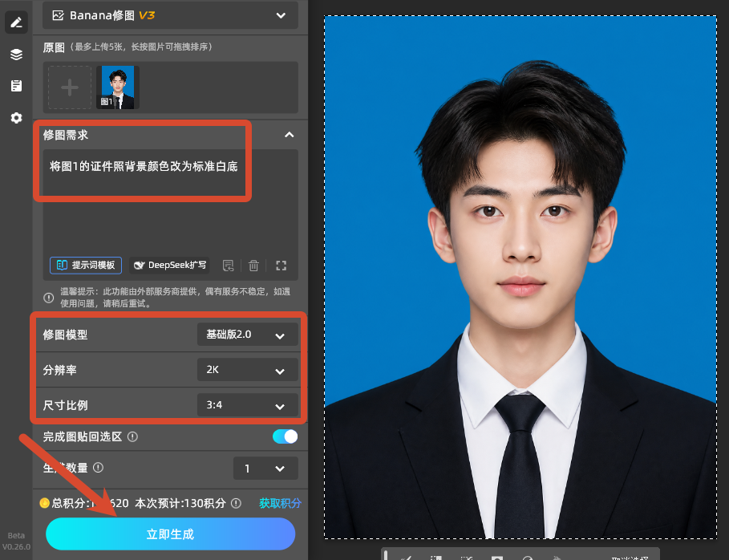Open the notes document icon in the sidebar

16,86
